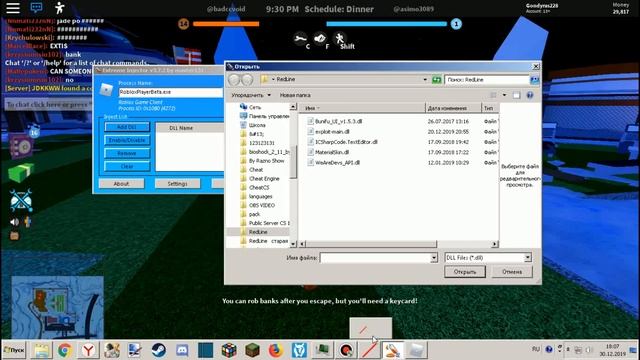The height and width of the screenshot is (360, 640).
Task: Toggle the preview pane icon
Action: (516, 95)
